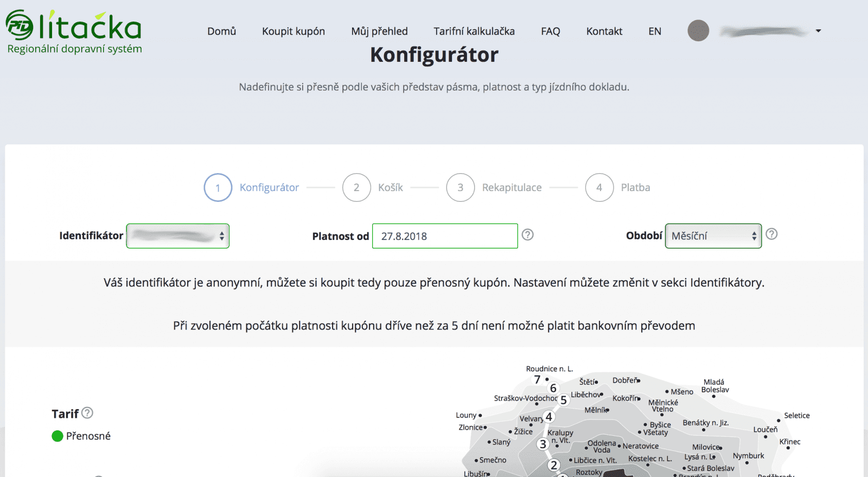Screen dimensions: 868x477
Task: Click the user profile avatar
Action: (x=698, y=31)
